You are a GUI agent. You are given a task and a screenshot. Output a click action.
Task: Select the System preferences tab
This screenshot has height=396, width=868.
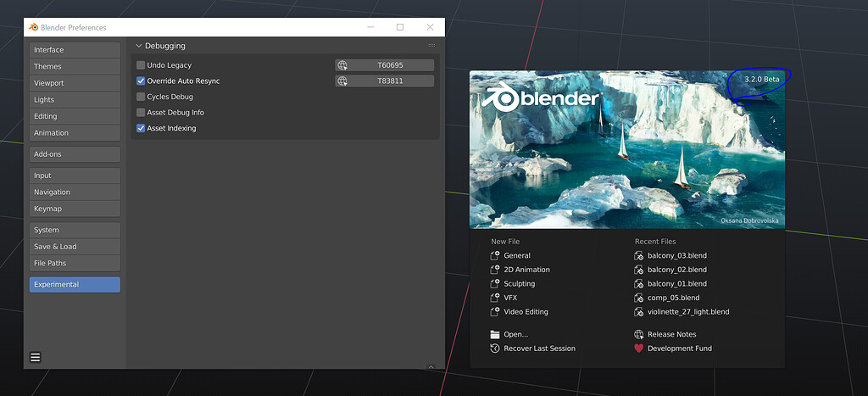click(x=75, y=230)
